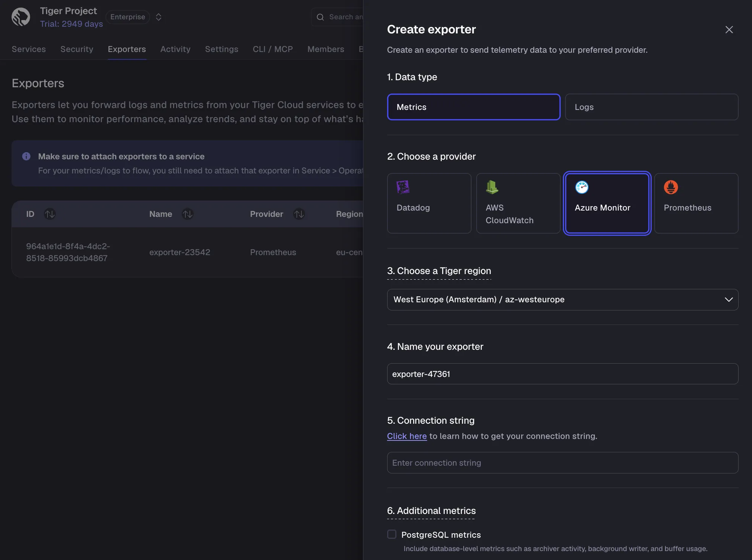Open the Services tab
The image size is (752, 560).
click(29, 49)
